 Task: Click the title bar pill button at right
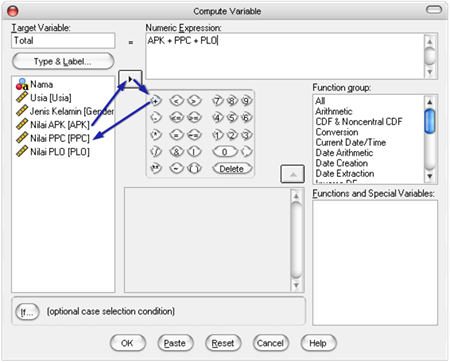(x=434, y=10)
